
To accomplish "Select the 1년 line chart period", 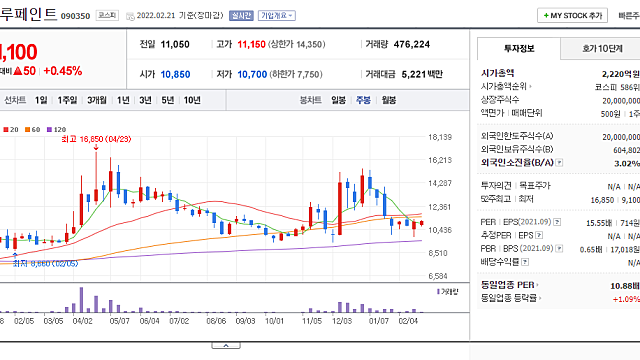I will click(123, 100).
